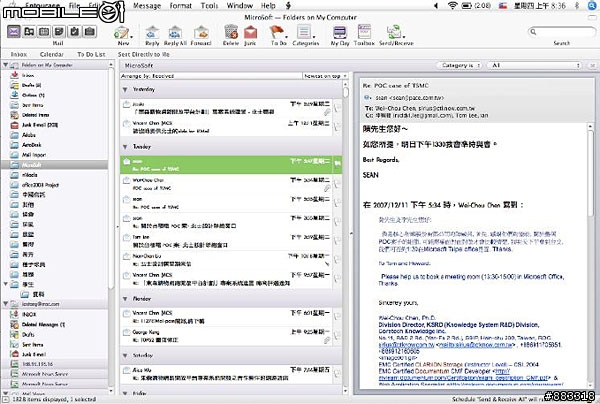Open the Project Center briefcase icon
The image size is (600, 404).
[x=90, y=31]
